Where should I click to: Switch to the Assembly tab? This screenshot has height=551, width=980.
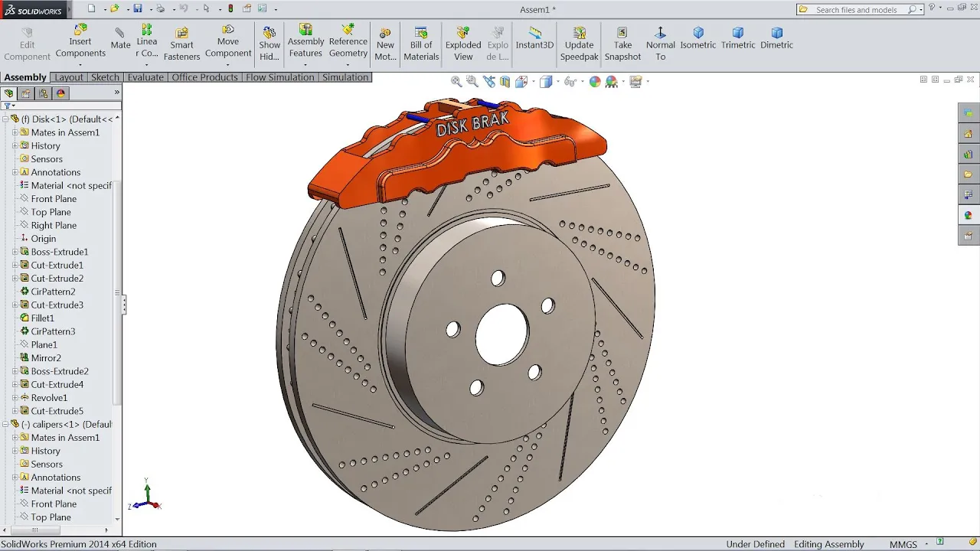click(25, 77)
